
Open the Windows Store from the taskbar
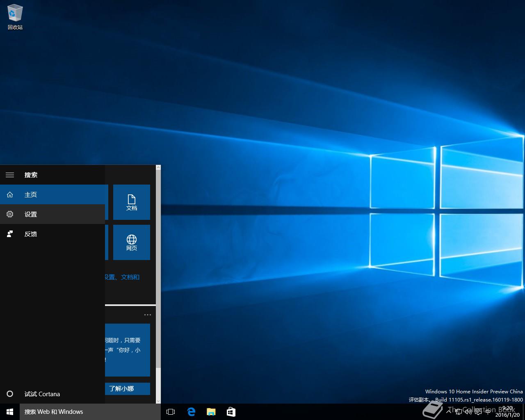coord(231,412)
